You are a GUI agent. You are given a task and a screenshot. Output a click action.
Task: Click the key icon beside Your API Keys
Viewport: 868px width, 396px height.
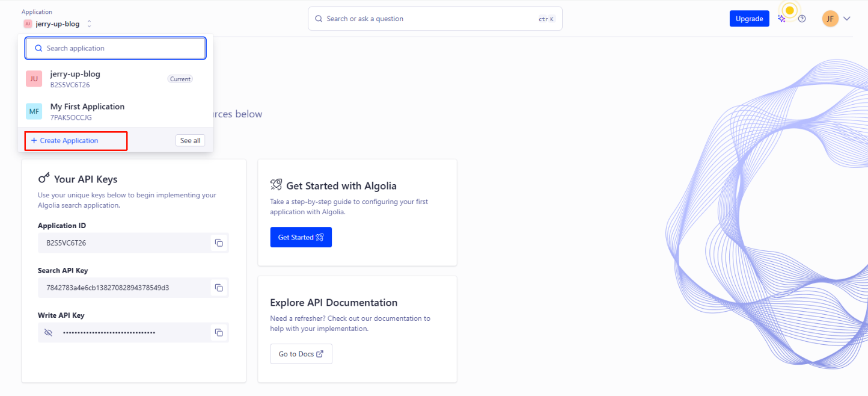point(44,178)
